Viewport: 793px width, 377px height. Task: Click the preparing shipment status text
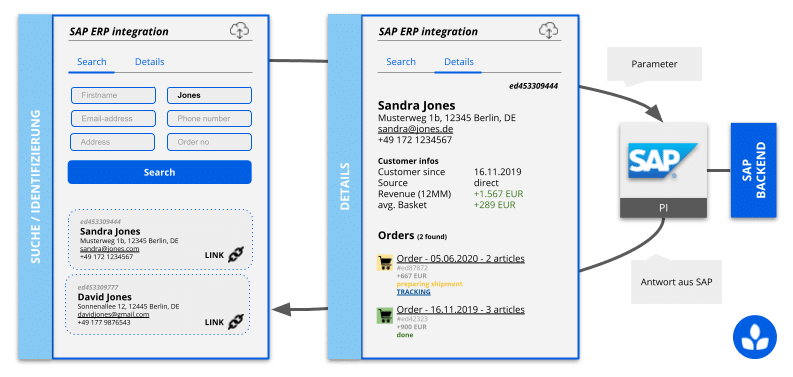coord(429,284)
